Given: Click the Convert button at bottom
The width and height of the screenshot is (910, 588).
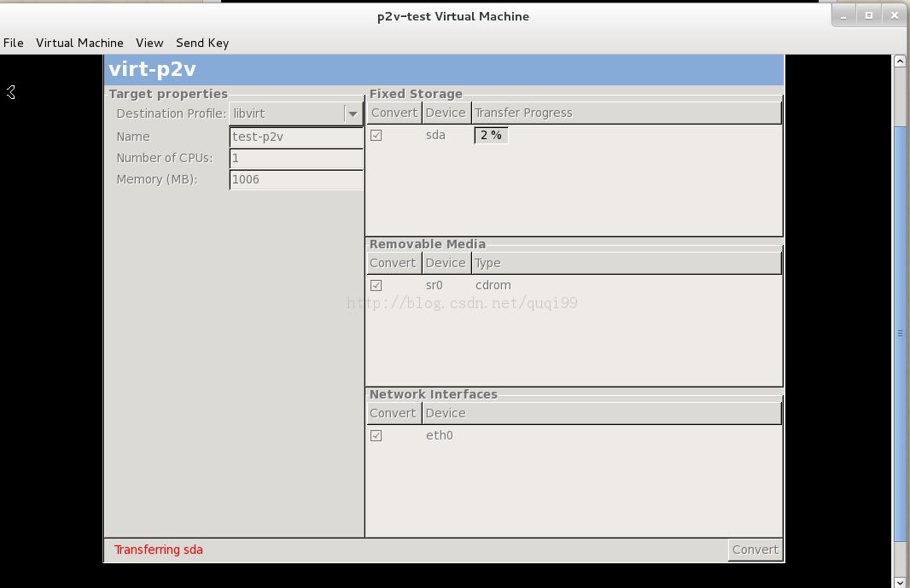Looking at the screenshot, I should (x=755, y=550).
